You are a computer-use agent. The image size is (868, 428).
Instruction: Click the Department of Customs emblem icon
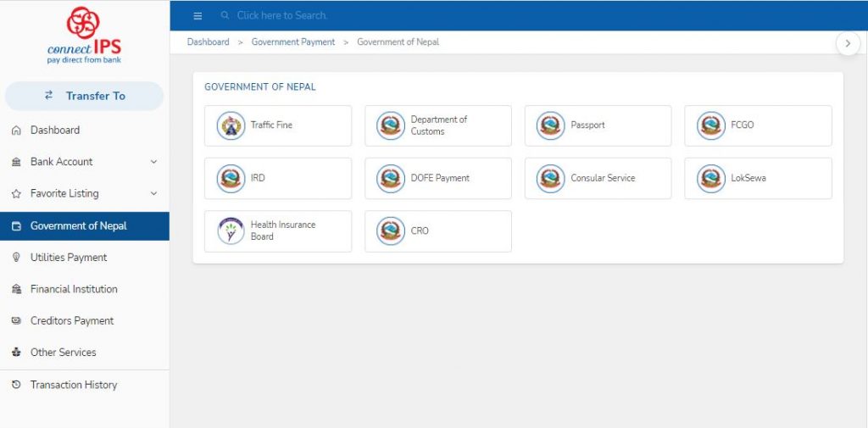(391, 125)
